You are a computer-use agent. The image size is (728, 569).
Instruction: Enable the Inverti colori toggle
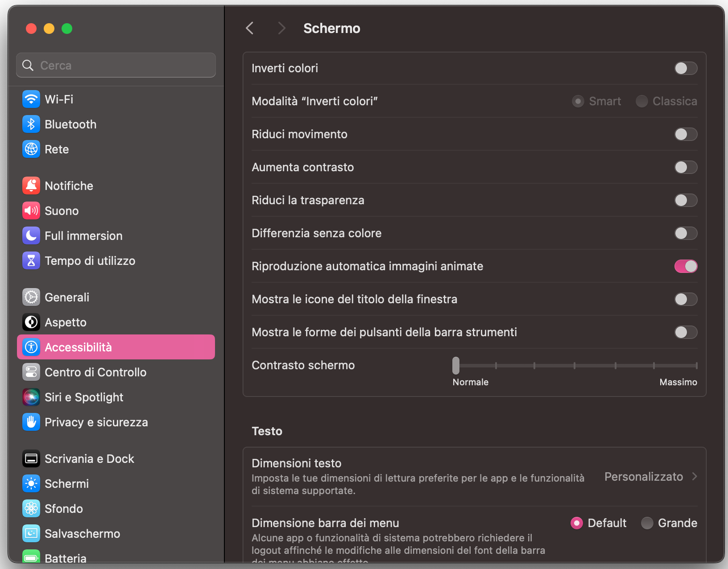coord(686,68)
